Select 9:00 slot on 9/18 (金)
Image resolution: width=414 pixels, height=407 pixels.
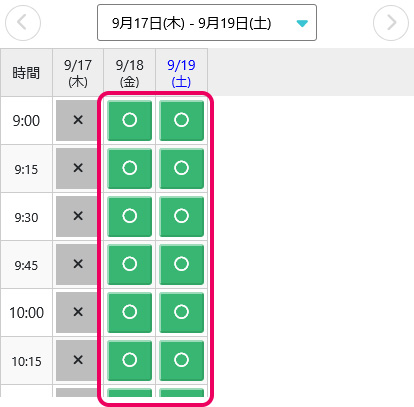130,120
